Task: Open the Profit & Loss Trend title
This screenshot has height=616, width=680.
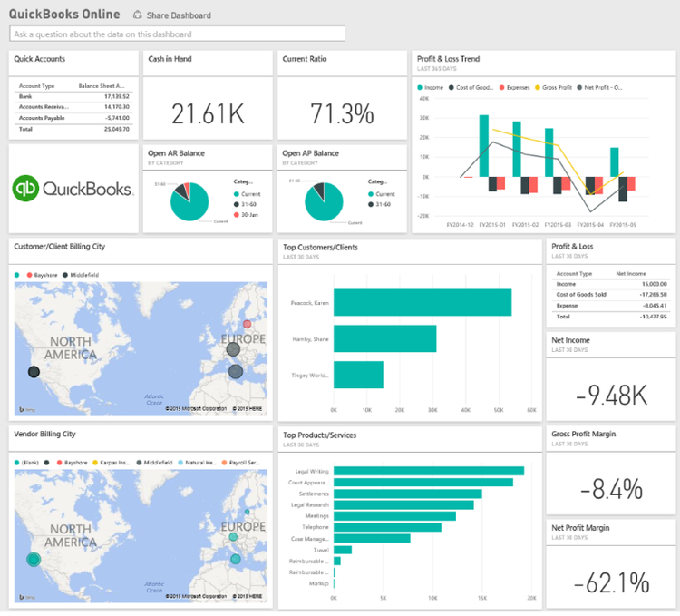Action: tap(448, 59)
